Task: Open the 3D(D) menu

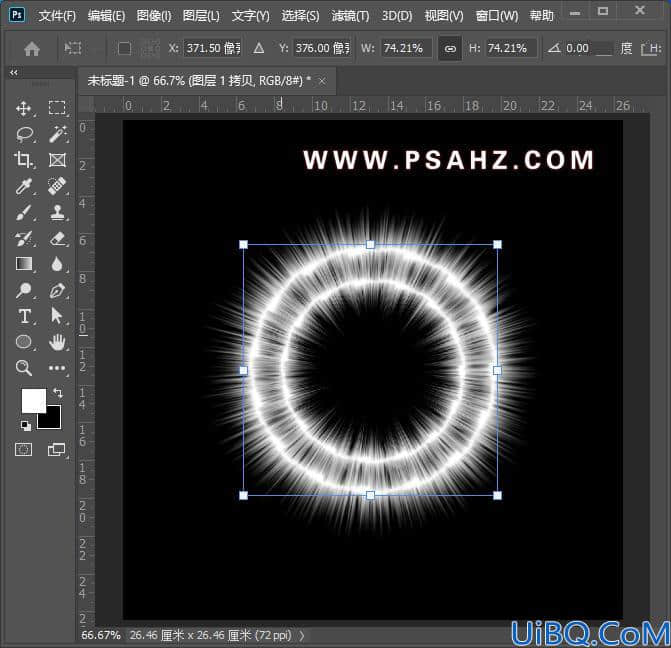Action: (x=397, y=16)
